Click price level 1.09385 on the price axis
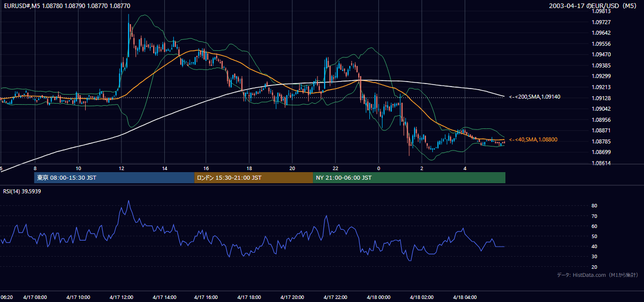This screenshot has width=644, height=302. click(602, 65)
